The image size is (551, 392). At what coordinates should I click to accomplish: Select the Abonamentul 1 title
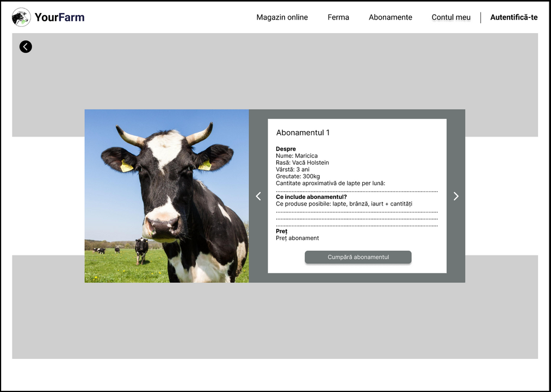tap(302, 133)
